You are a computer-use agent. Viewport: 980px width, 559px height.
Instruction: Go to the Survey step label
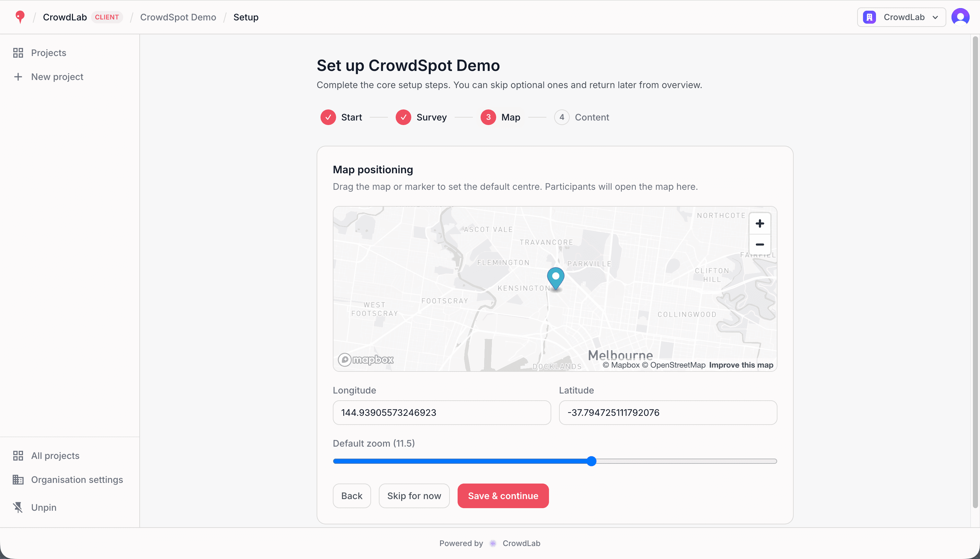tap(431, 117)
